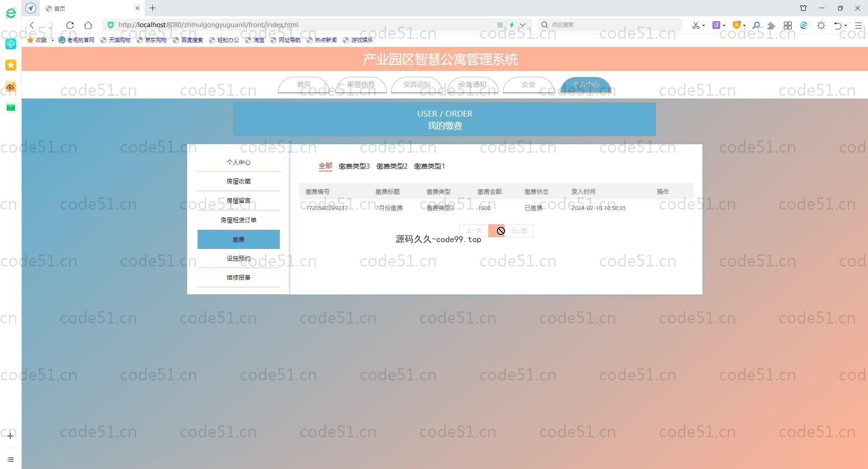
Task: Click the search box magnifier icon
Action: (x=545, y=25)
